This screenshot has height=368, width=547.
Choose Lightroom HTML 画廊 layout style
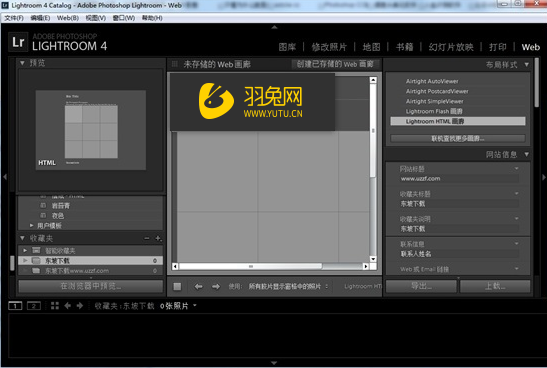[458, 121]
